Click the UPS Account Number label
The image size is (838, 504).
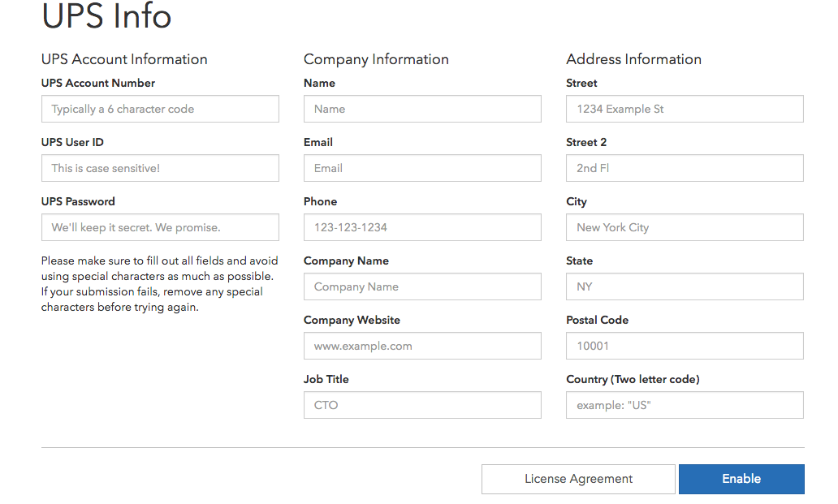pyautogui.click(x=97, y=84)
